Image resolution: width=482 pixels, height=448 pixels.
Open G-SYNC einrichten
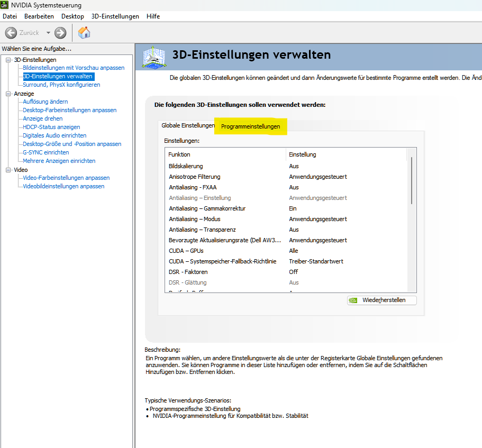pos(46,152)
